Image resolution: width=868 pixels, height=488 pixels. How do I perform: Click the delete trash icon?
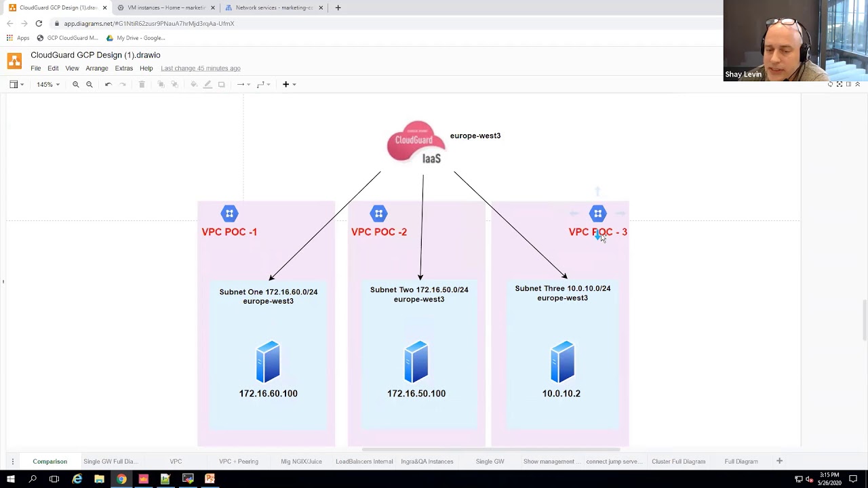tap(142, 84)
